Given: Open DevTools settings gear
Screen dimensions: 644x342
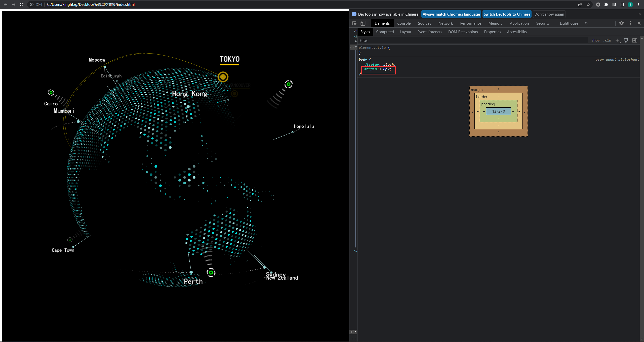Looking at the screenshot, I should [x=621, y=23].
